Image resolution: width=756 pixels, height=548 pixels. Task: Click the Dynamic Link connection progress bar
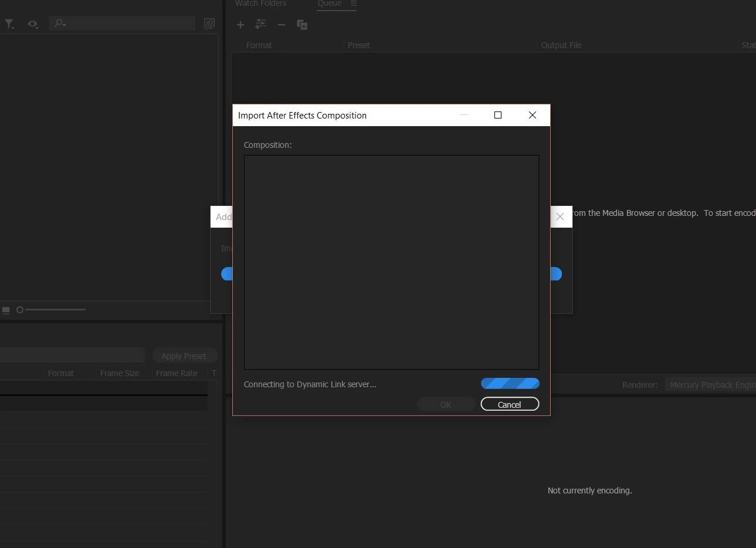(510, 384)
